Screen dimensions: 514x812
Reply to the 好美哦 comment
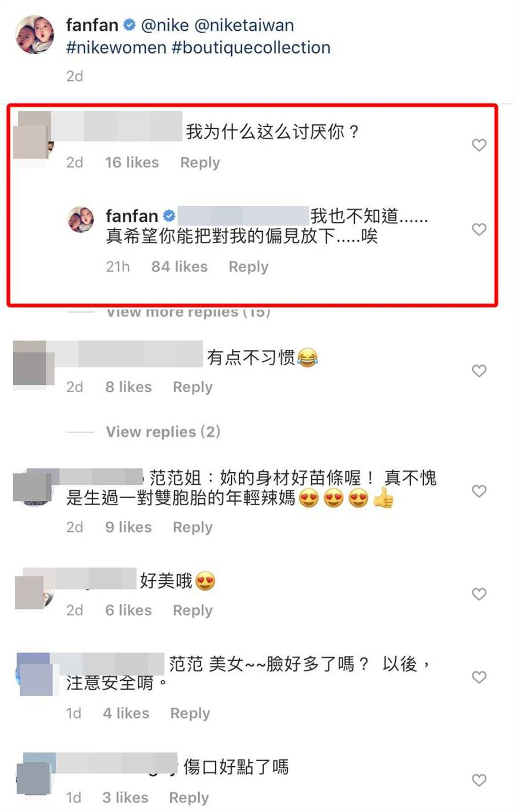[x=192, y=611]
